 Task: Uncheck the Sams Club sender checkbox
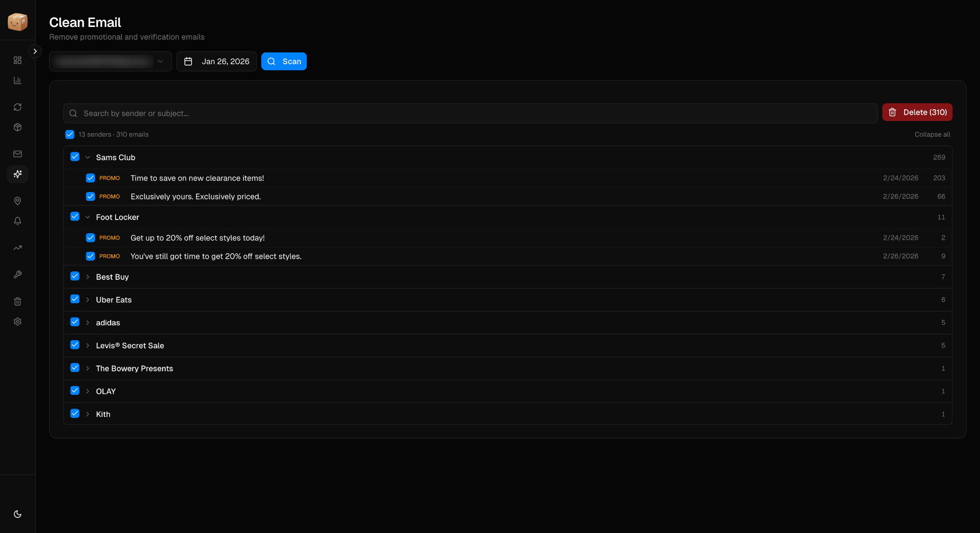click(75, 157)
